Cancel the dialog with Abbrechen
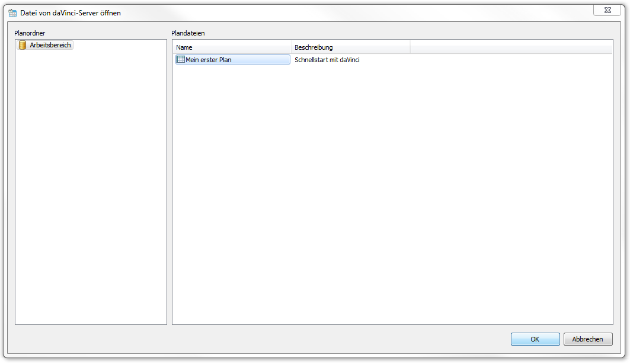630x364 pixels. [587, 339]
